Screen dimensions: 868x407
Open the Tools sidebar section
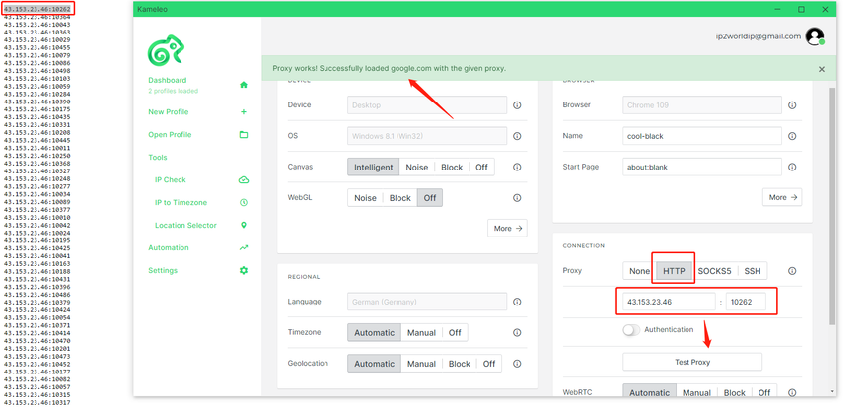158,158
